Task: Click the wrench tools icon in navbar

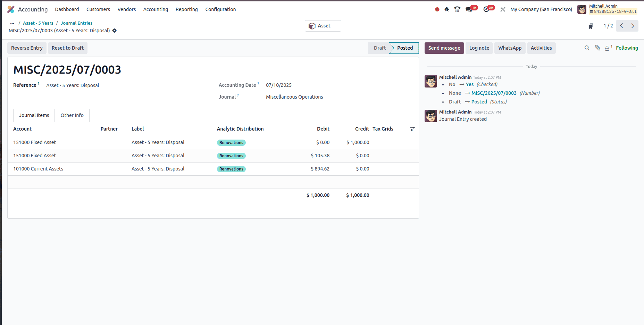Action: 503,9
